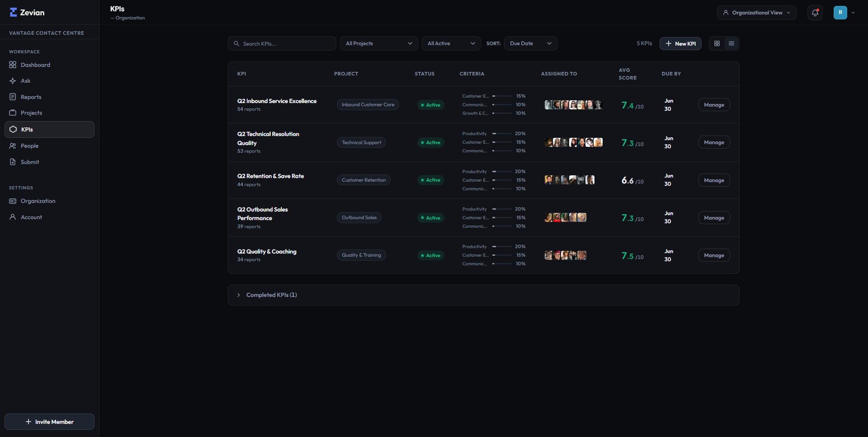Manage Q2 Technical Resolution Quality
The image size is (868, 437).
[x=714, y=142]
